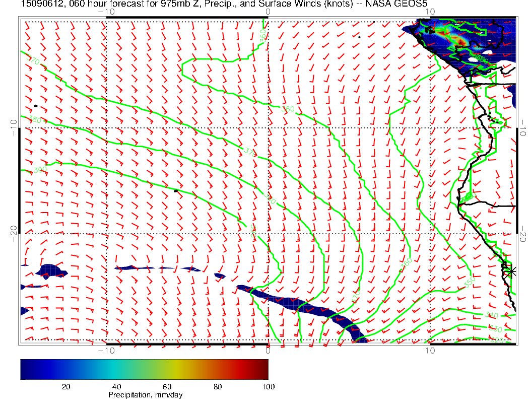Click the small black island dot near the 380 contour

click(36, 106)
